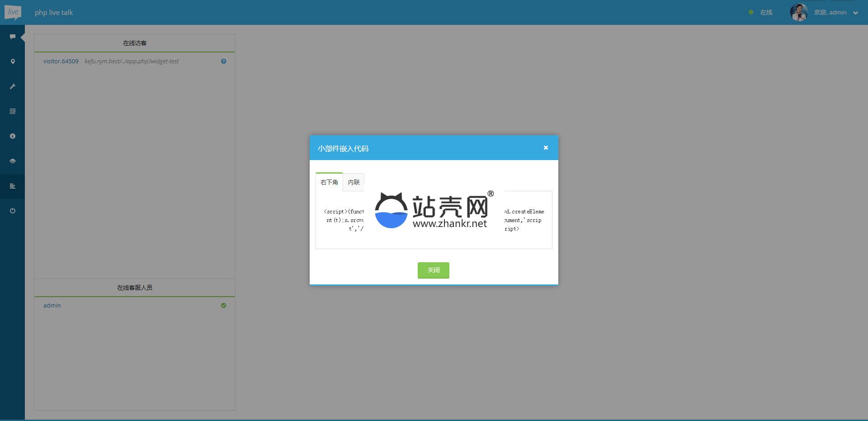868x421 pixels.
Task: Open the info circle sidebar icon
Action: pos(13,136)
